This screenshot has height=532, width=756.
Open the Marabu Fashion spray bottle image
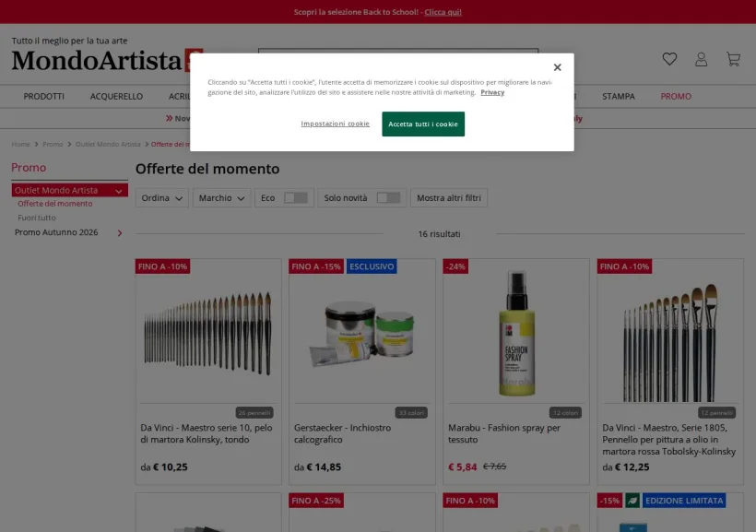(x=516, y=334)
